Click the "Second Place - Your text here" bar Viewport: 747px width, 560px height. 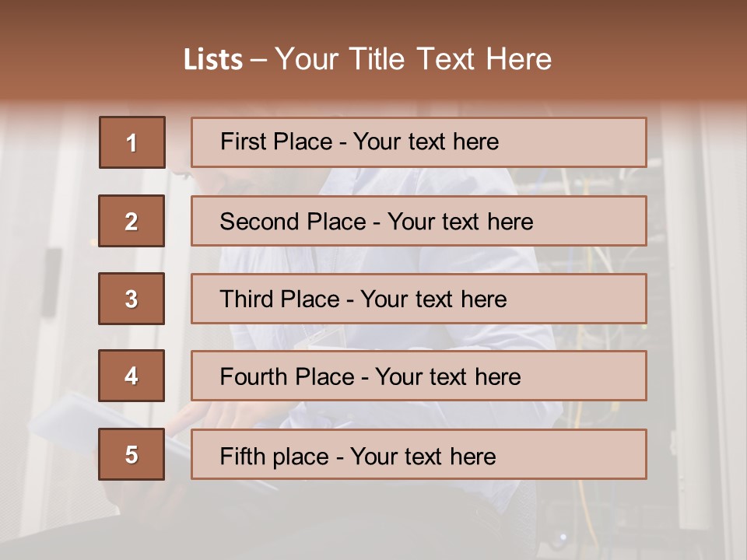[419, 221]
